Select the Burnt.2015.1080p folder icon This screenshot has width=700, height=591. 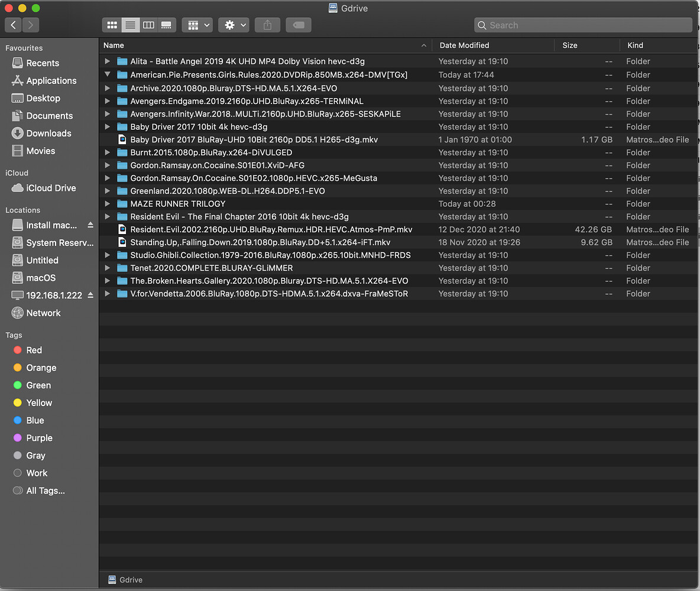tap(122, 152)
